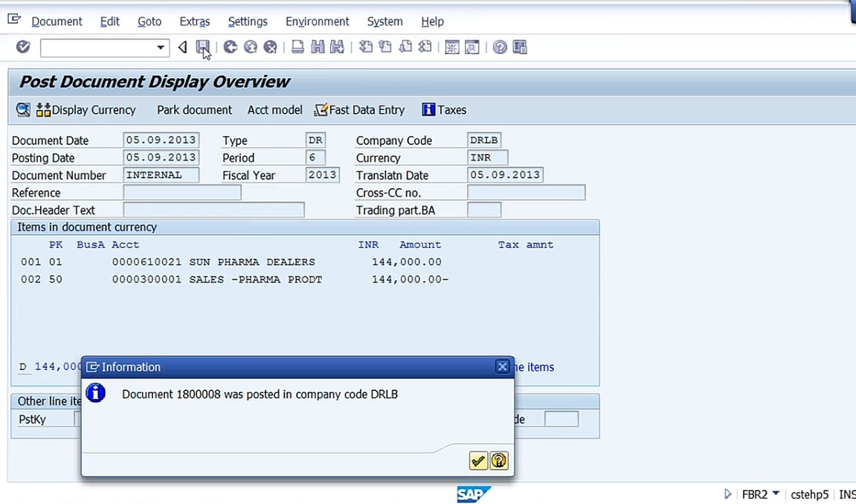This screenshot has height=504, width=856.
Task: Open the Extras menu
Action: tap(195, 22)
